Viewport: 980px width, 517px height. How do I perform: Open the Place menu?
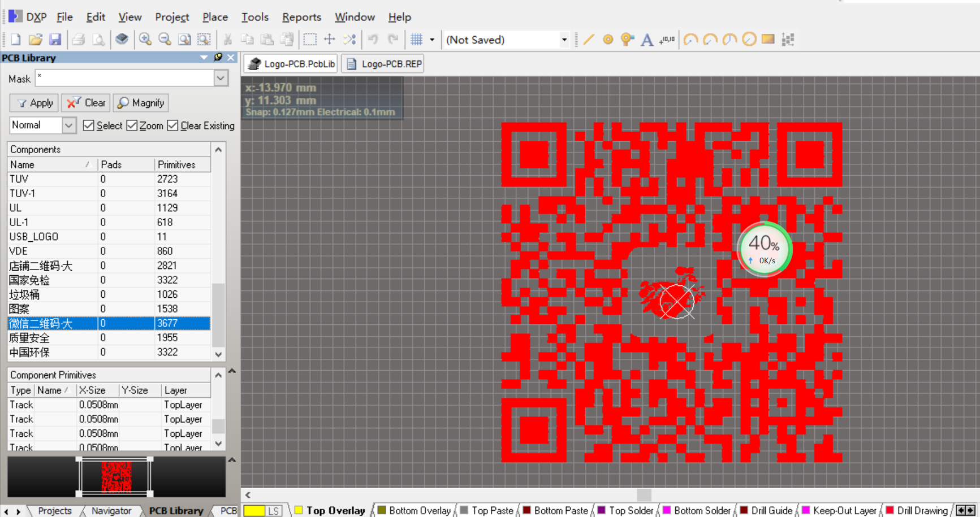click(215, 17)
